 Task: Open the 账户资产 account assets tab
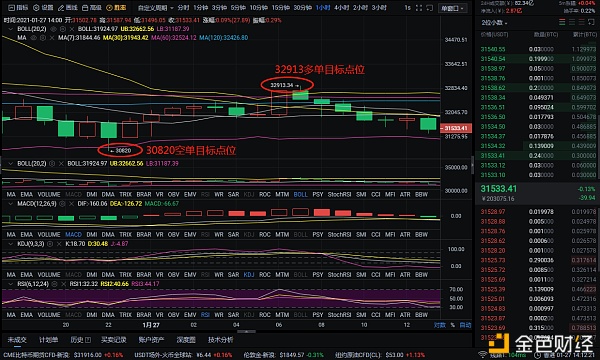[151, 340]
